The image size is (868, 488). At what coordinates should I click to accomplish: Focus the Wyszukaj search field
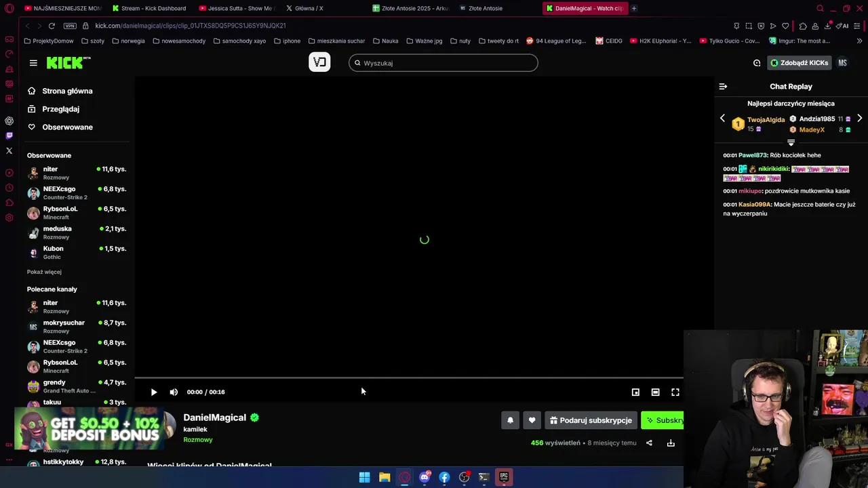[x=443, y=63]
